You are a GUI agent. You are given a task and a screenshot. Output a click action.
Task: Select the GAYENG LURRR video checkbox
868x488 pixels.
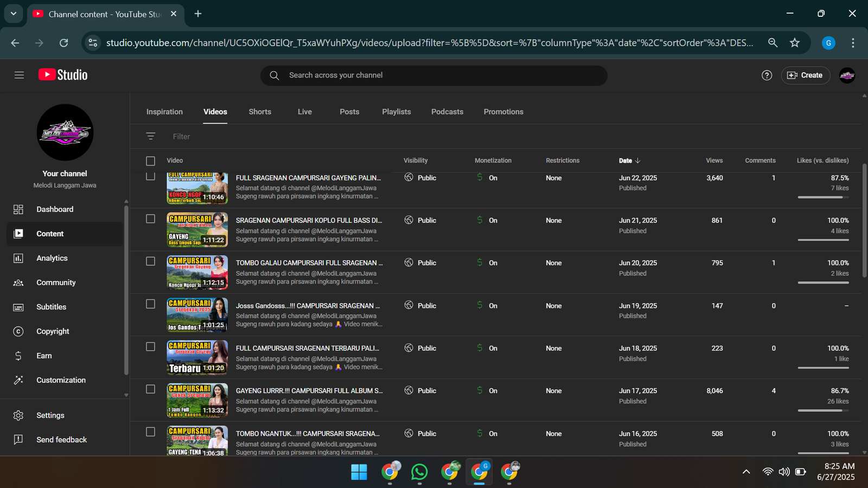click(x=150, y=389)
